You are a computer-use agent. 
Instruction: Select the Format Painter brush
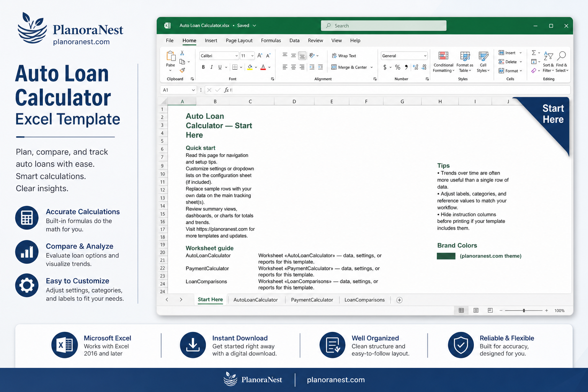[x=182, y=70]
